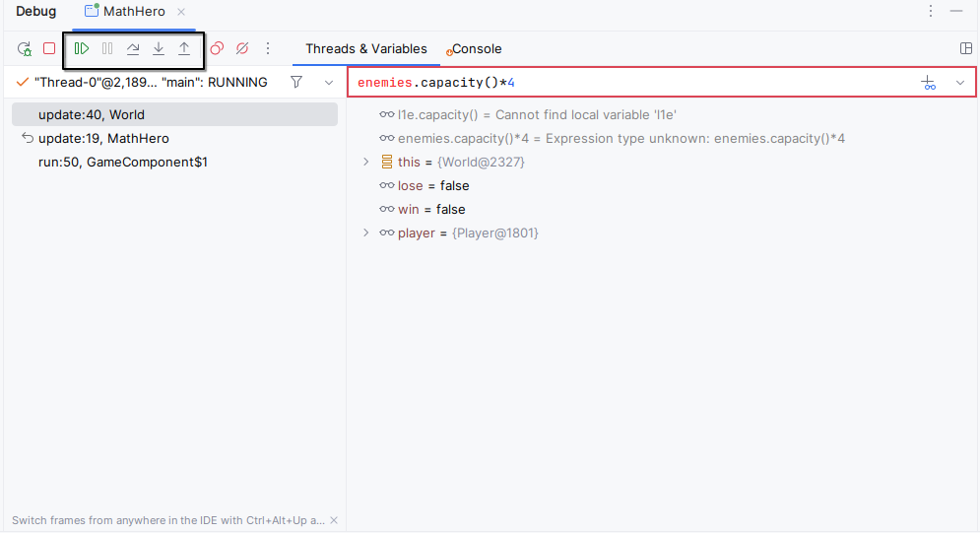Image resolution: width=980 pixels, height=533 pixels.
Task: Expand the thread selector dropdown
Action: click(x=329, y=83)
